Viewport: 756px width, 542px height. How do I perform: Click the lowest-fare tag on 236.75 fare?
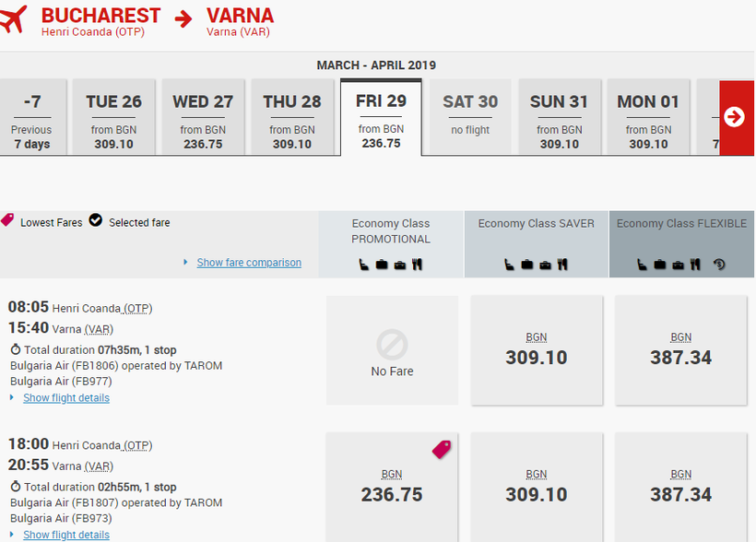pyautogui.click(x=442, y=449)
